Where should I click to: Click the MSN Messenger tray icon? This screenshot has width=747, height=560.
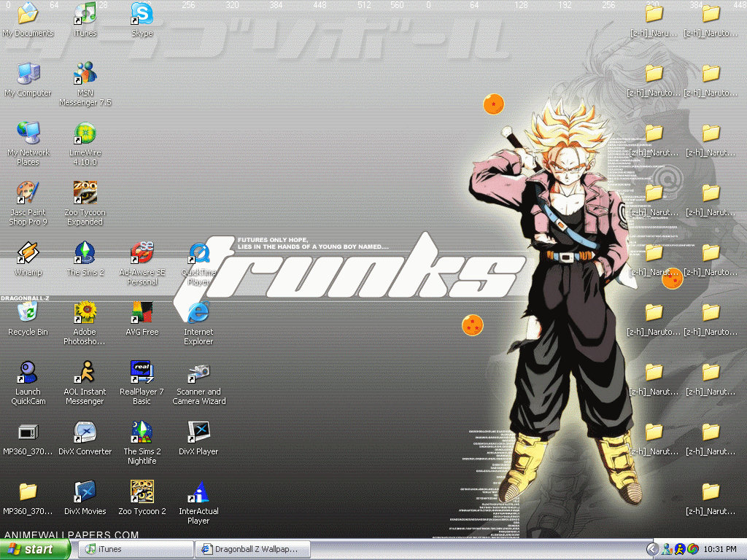coord(667,550)
